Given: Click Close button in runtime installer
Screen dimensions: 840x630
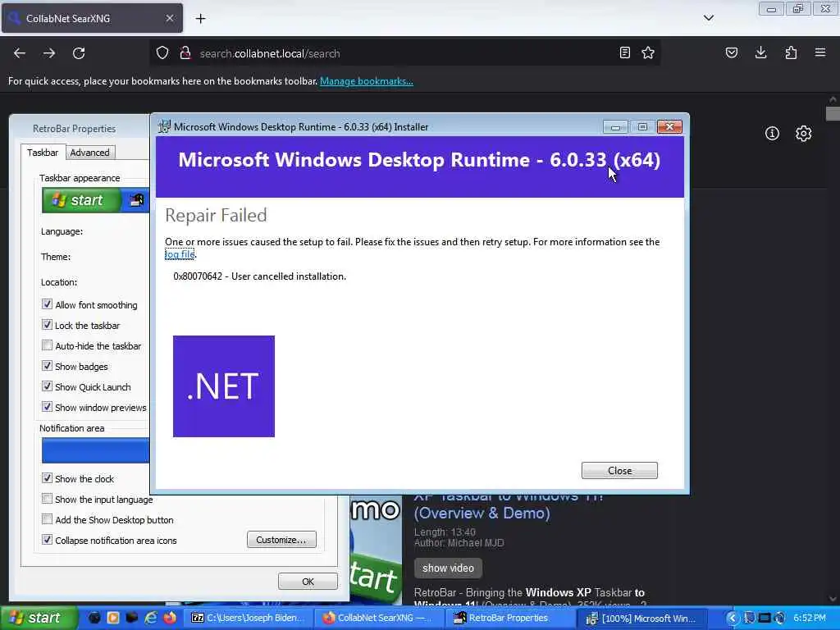Looking at the screenshot, I should tap(619, 470).
